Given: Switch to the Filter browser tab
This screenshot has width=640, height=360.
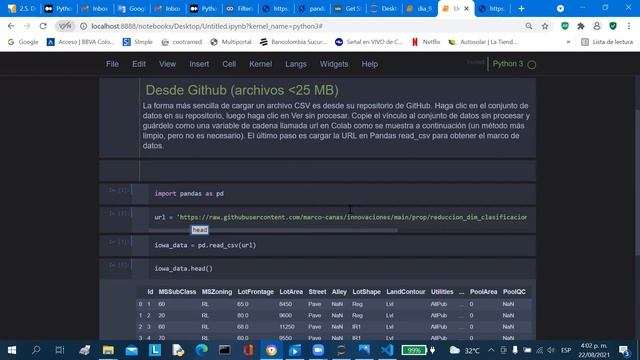Looking at the screenshot, I should [x=240, y=9].
